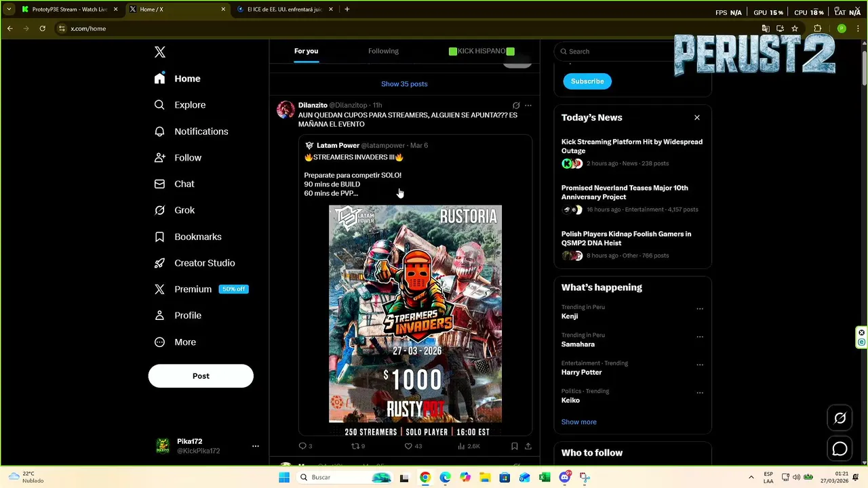
Task: Click the Windows Start button
Action: pyautogui.click(x=284, y=478)
